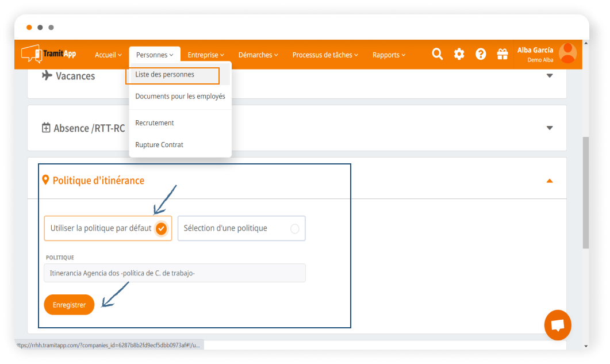Click the TramitApp logo
The height and width of the screenshot is (364, 610).
click(49, 54)
